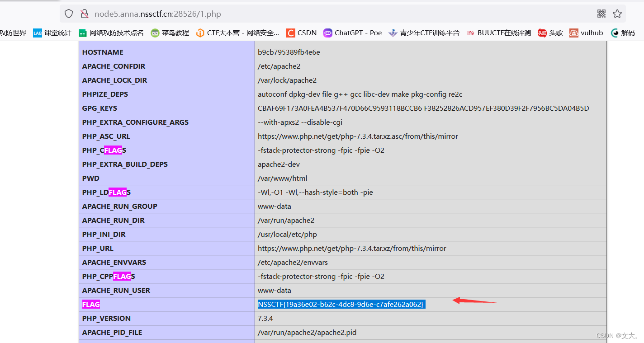Open the BUUCTF在线评测 bookmark icon

point(470,33)
